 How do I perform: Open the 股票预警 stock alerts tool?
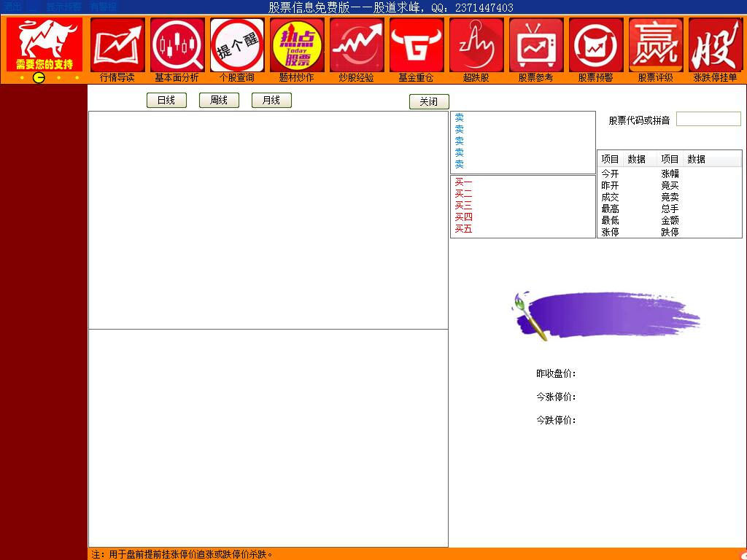[595, 44]
